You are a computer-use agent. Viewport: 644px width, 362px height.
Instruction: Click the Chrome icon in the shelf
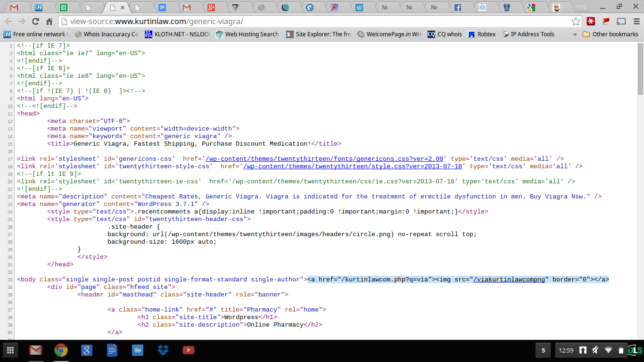(61, 350)
